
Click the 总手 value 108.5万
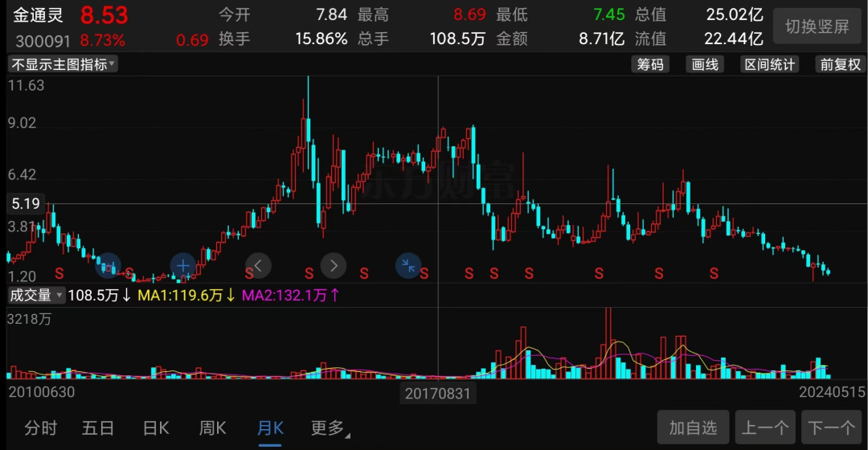pos(458,39)
